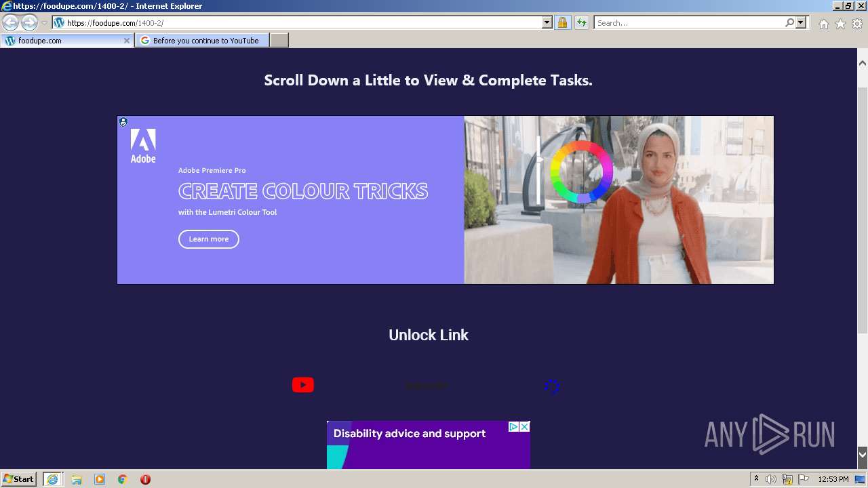Launch Chrome from the taskbar
Image resolution: width=868 pixels, height=488 pixels.
(123, 479)
